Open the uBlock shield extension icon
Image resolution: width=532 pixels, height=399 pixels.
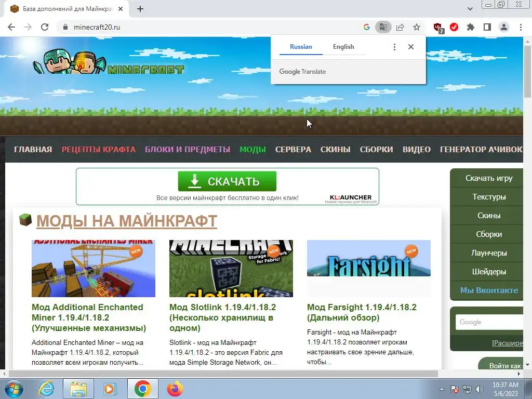pyautogui.click(x=438, y=28)
